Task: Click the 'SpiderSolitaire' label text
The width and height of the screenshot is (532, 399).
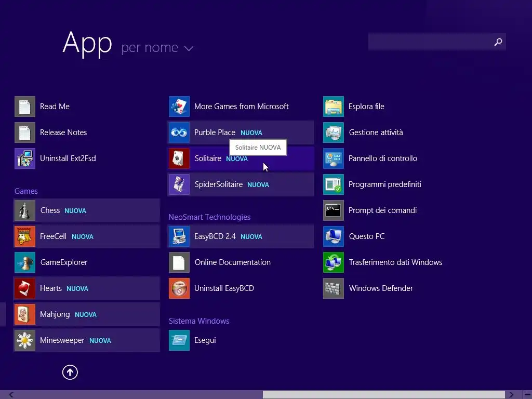Action: point(219,184)
